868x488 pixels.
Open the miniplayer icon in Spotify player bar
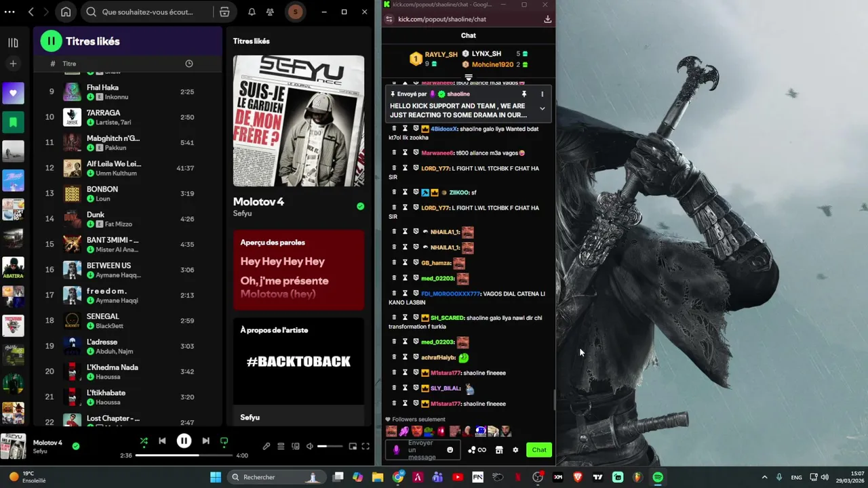(x=353, y=447)
